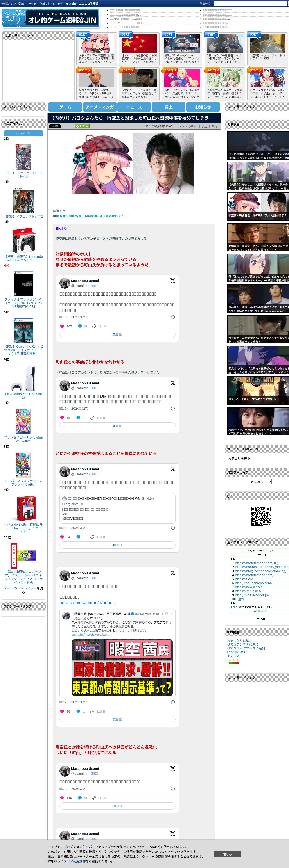Screen dimensions: 289x868
Task: Click the RSS link in top bar
Action: click(52, 4)
